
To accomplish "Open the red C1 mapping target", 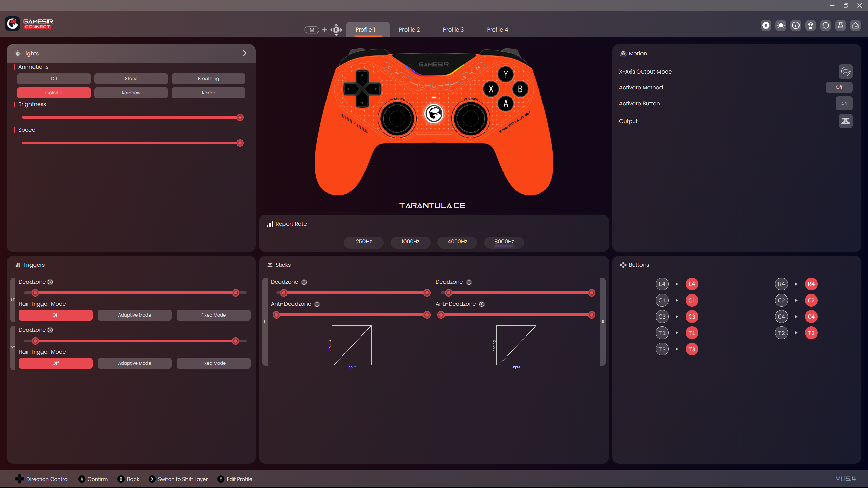I will point(692,300).
